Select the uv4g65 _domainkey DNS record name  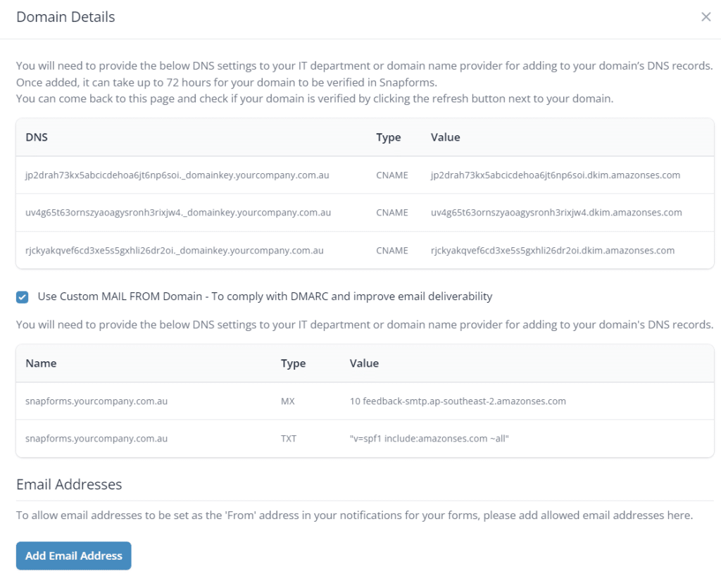click(x=178, y=212)
